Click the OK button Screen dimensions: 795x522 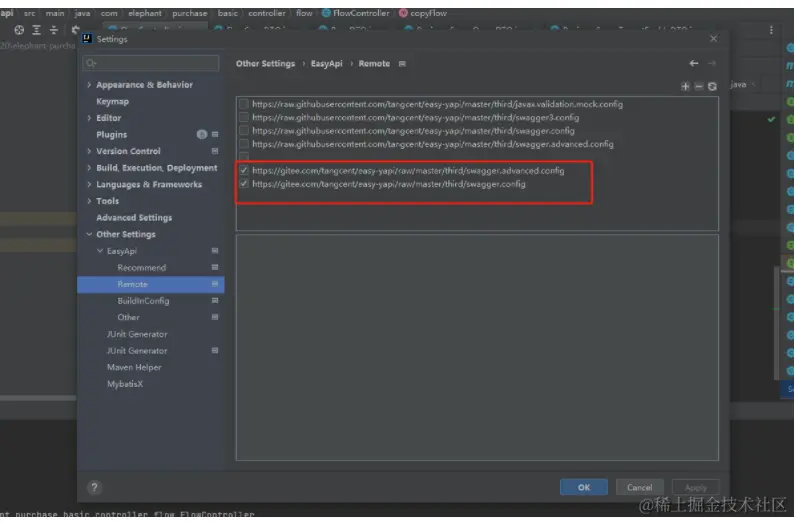(x=584, y=487)
